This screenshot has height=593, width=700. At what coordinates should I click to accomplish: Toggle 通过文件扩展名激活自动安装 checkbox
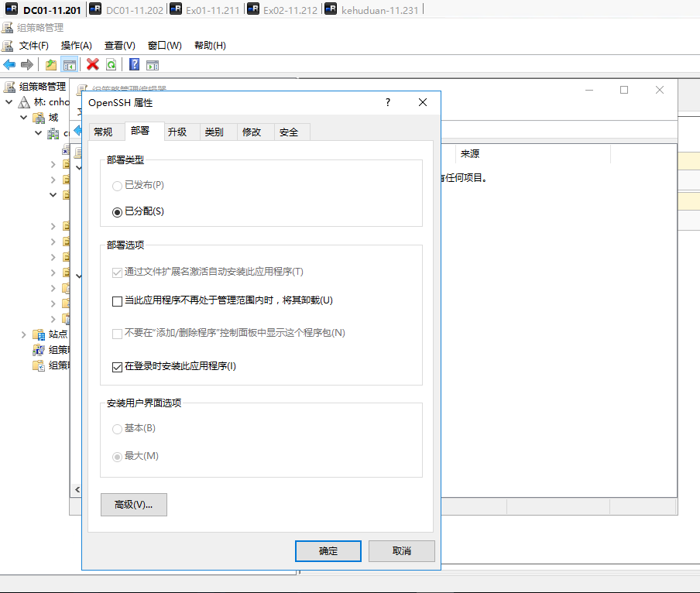117,273
